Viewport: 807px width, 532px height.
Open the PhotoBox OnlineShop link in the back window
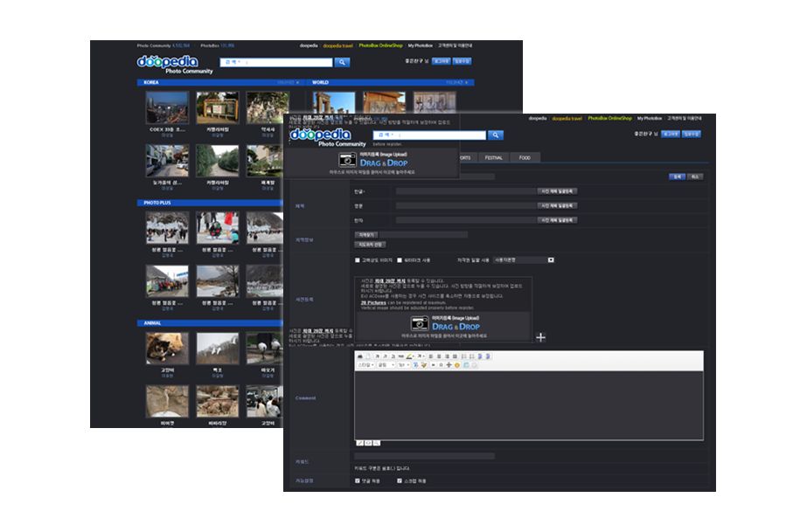(380, 45)
